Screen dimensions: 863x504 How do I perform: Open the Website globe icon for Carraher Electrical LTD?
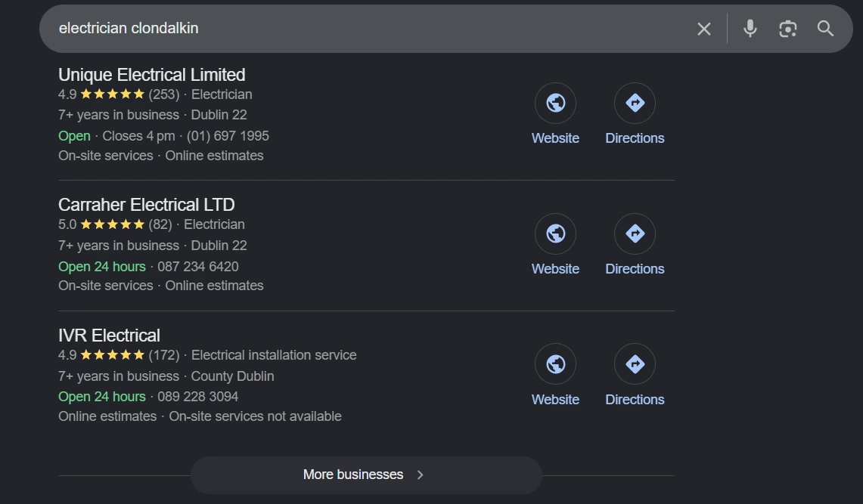[x=555, y=233]
